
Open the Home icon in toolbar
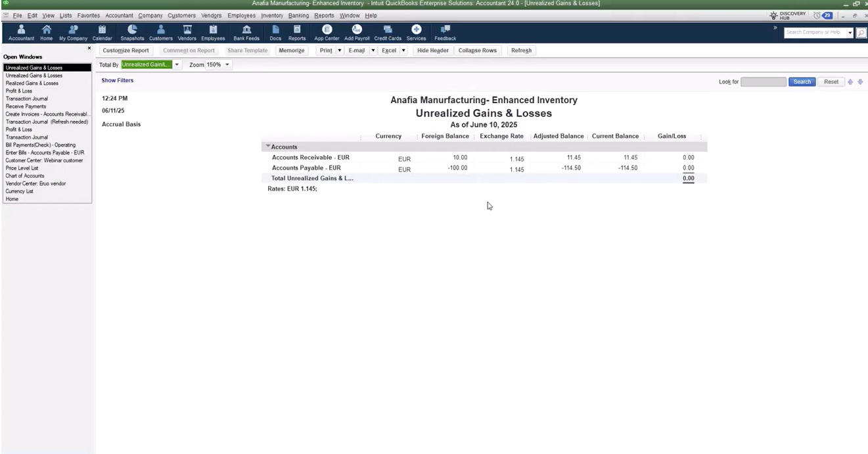point(46,32)
